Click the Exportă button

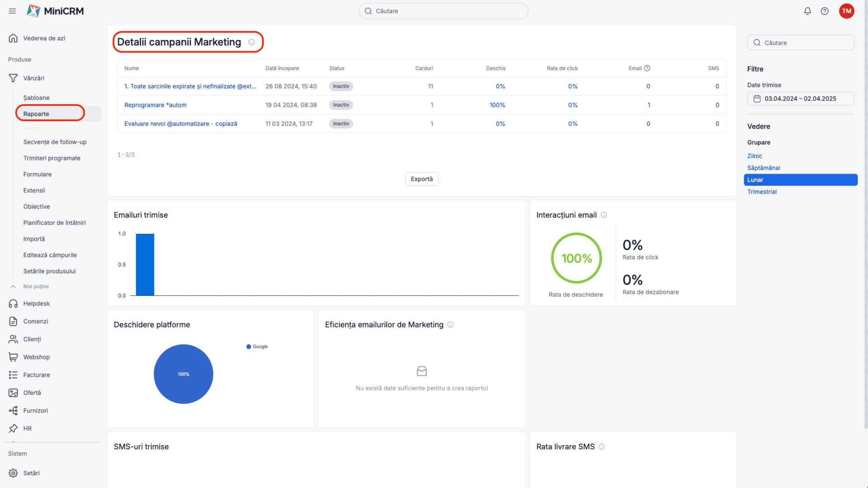(x=421, y=179)
